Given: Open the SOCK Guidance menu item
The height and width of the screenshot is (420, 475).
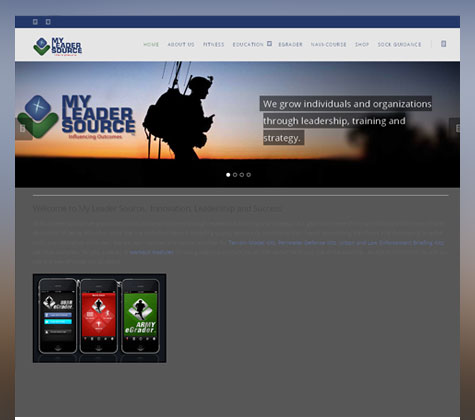Looking at the screenshot, I should pos(399,44).
